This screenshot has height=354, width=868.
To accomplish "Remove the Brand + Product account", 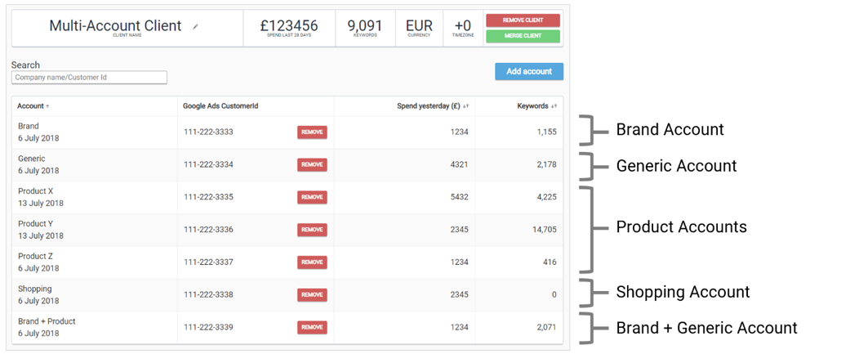I will pos(312,328).
